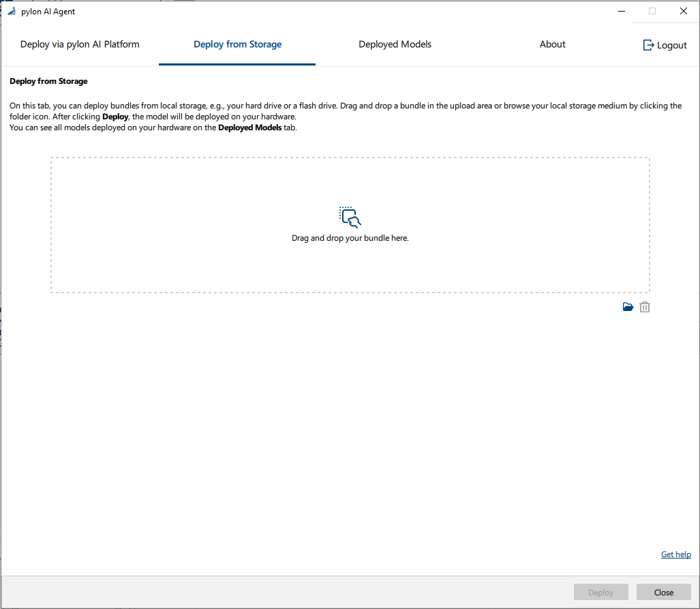Go to the About tab
This screenshot has width=700, height=609.
coord(552,44)
